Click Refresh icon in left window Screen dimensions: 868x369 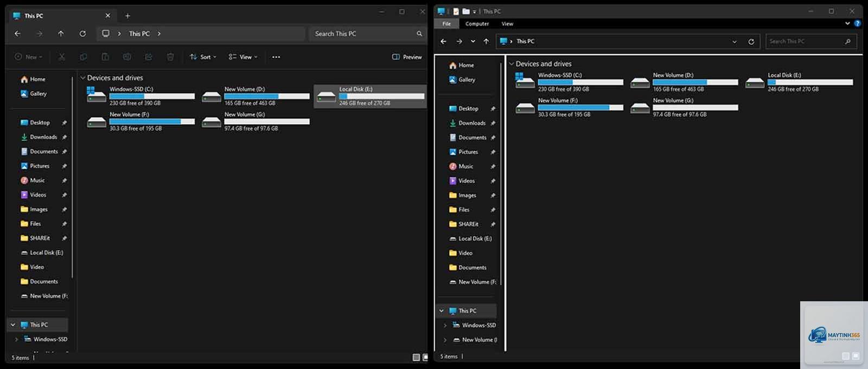(82, 34)
